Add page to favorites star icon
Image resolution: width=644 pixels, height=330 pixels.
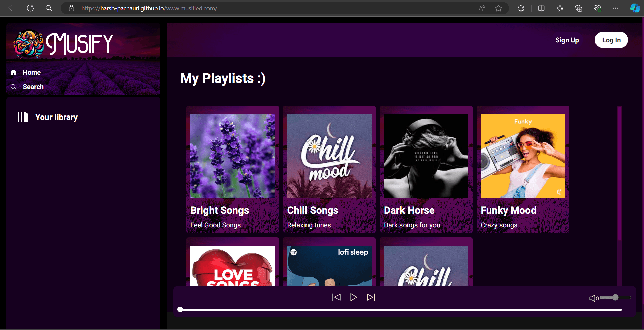point(498,8)
